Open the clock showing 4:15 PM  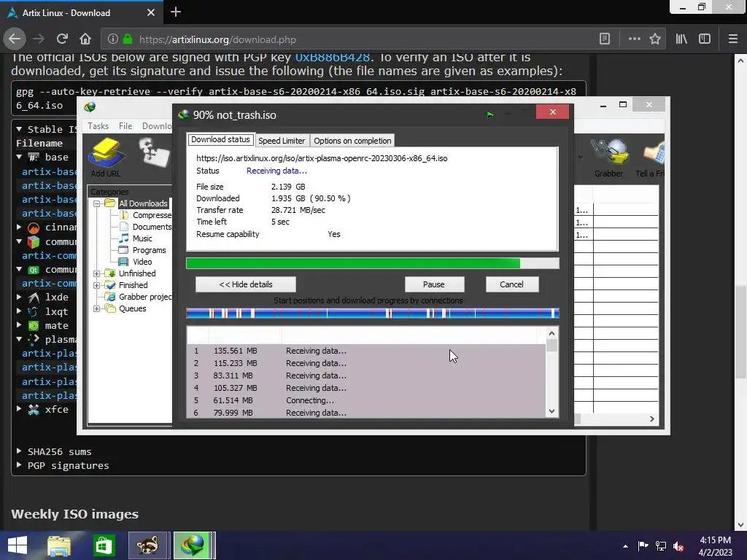716,546
